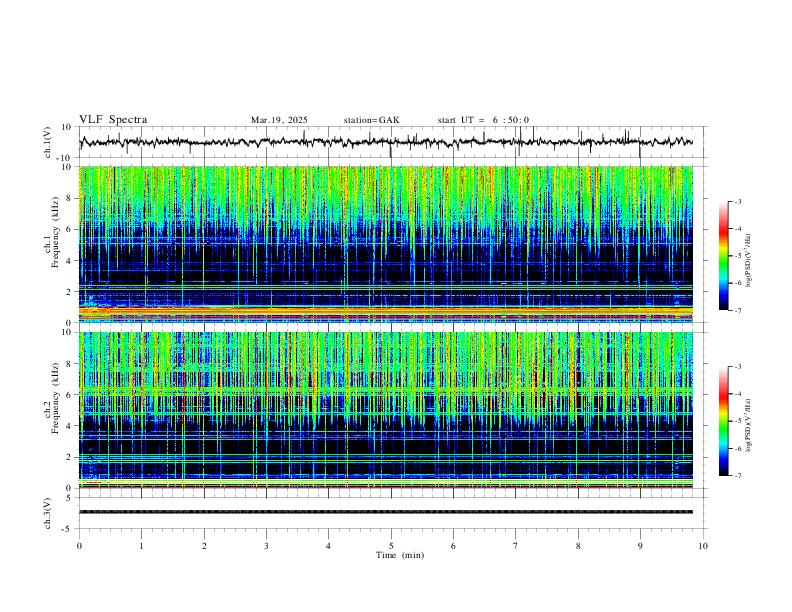Click the ch.1 colorbar "log(PSD)(V²/Hz)" label
The height and width of the screenshot is (612, 792).
[748, 261]
